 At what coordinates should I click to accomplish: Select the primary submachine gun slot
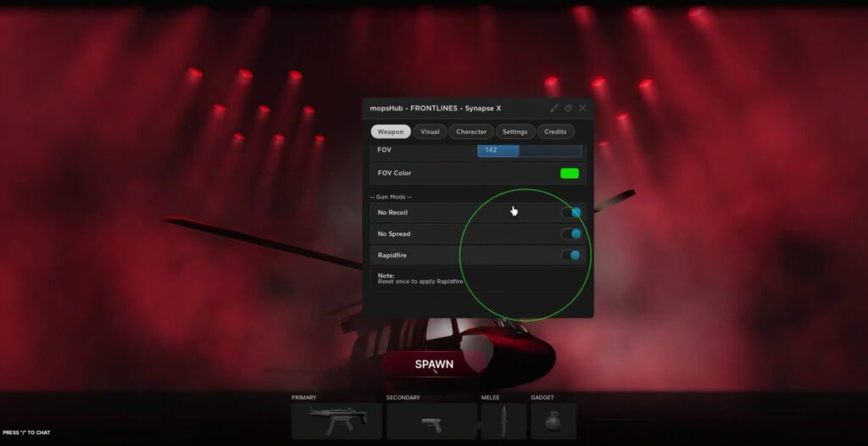tap(337, 421)
